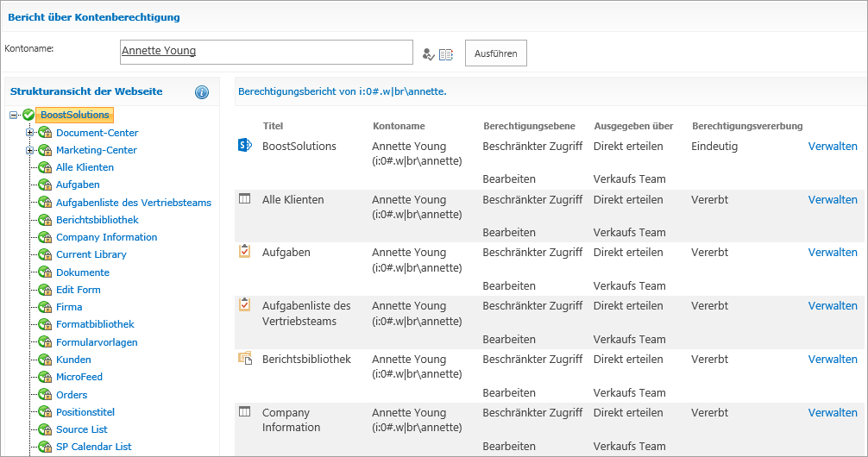Screen dimensions: 868x457
Task: Click the task list icon in Aufgaben row
Action: pyautogui.click(x=245, y=251)
